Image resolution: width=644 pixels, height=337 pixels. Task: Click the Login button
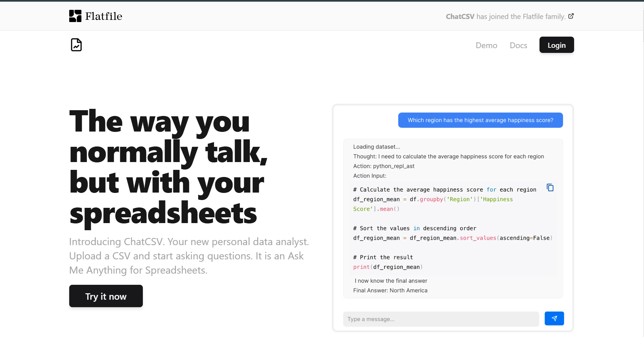click(x=556, y=45)
